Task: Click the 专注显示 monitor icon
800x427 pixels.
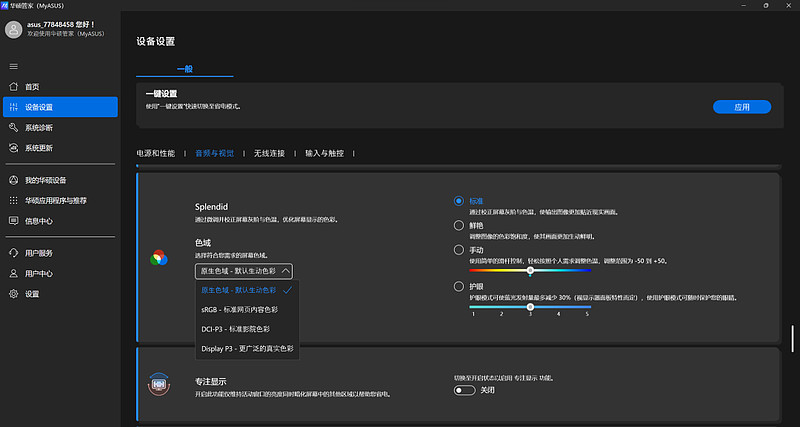Action: [x=158, y=385]
